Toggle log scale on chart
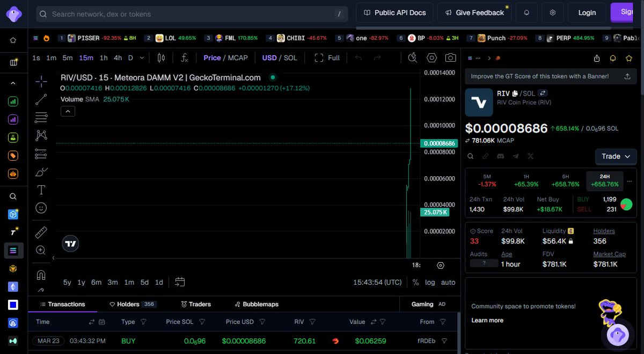Screen dimensions: 644x354 click(x=430, y=282)
